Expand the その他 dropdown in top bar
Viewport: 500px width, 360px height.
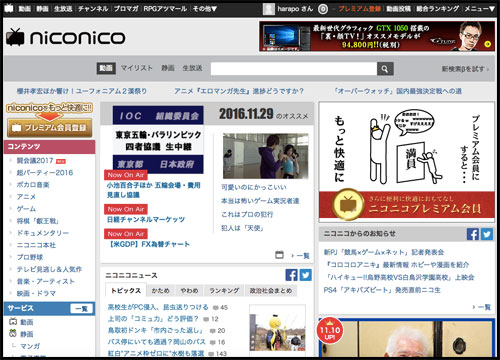pyautogui.click(x=205, y=9)
